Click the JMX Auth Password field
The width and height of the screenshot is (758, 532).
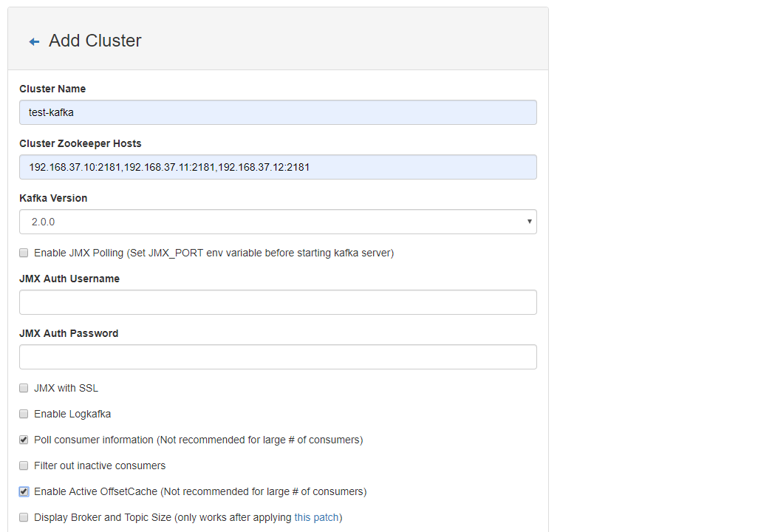tap(278, 357)
